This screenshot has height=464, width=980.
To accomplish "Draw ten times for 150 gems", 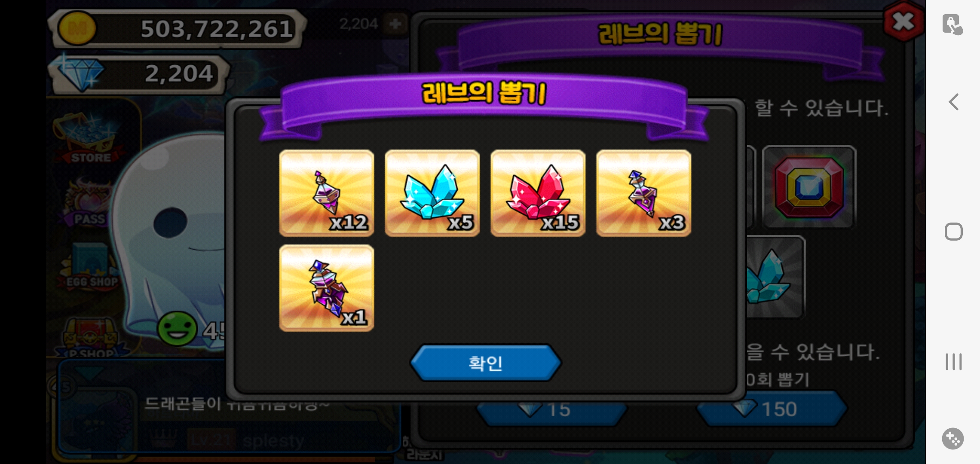I will coord(772,409).
